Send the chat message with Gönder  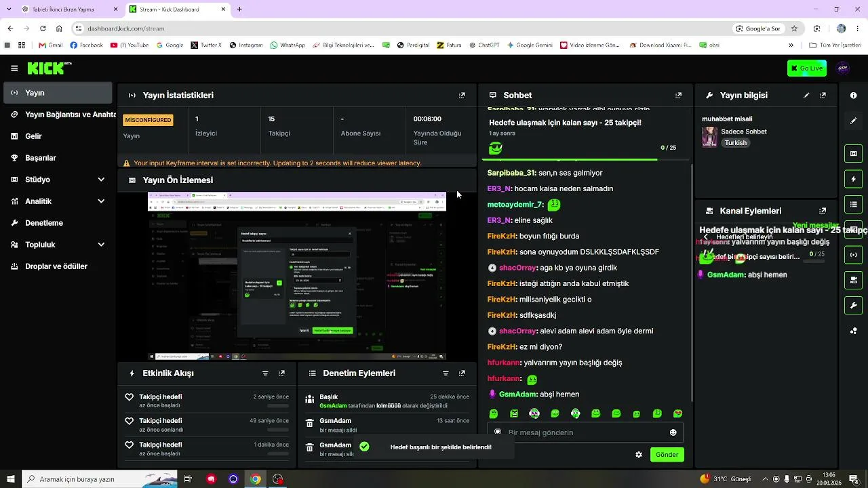pyautogui.click(x=667, y=455)
